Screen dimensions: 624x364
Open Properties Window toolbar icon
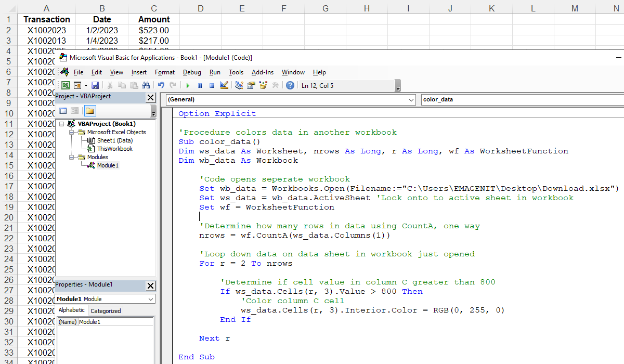tap(251, 85)
